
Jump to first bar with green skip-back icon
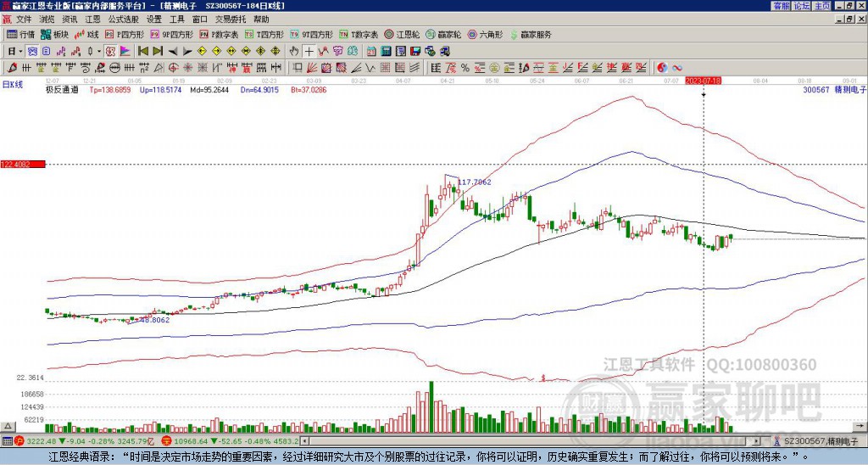coord(142,52)
